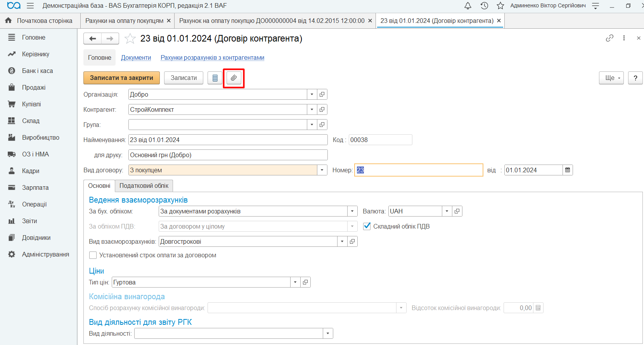This screenshot has height=345, width=644.
Task: Open the Ще menu button
Action: click(611, 78)
